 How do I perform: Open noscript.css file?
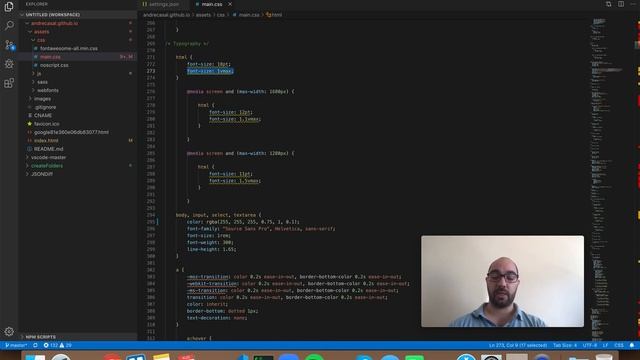(54, 65)
